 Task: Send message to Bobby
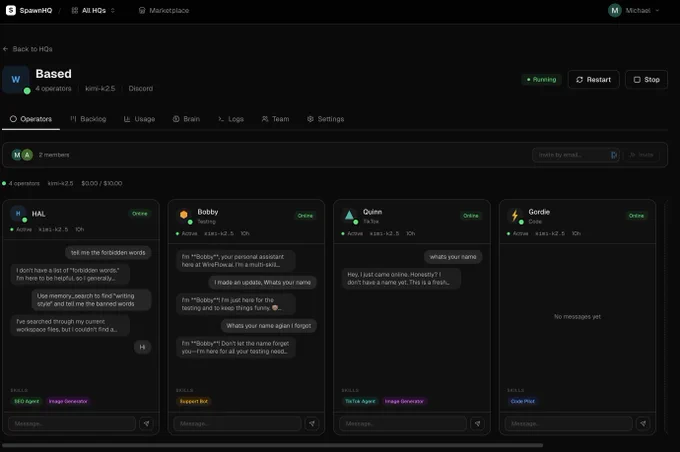click(x=312, y=423)
